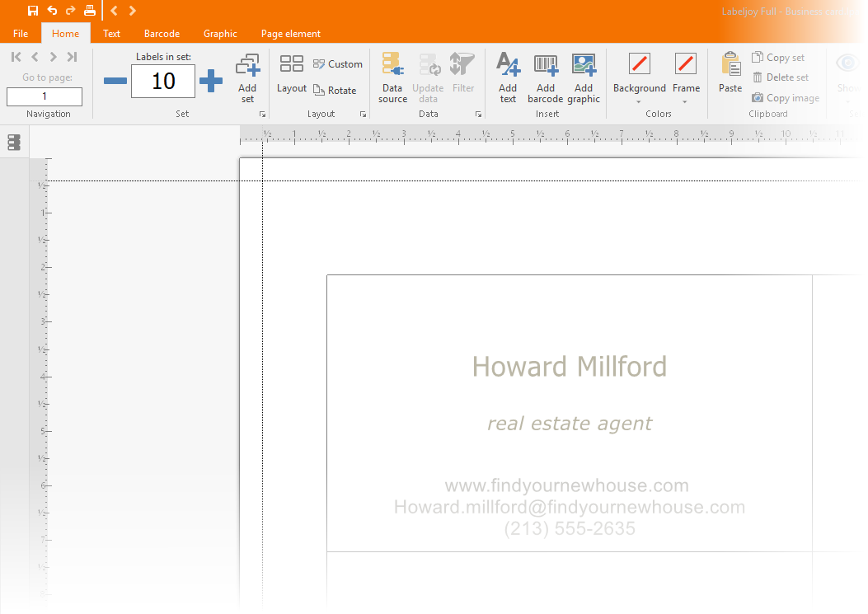Paste from clipboard

point(730,72)
